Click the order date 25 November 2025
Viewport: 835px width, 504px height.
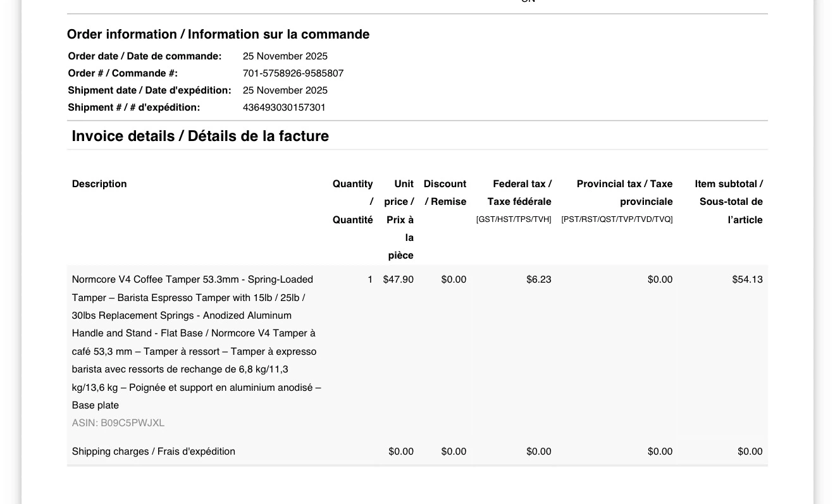click(285, 56)
